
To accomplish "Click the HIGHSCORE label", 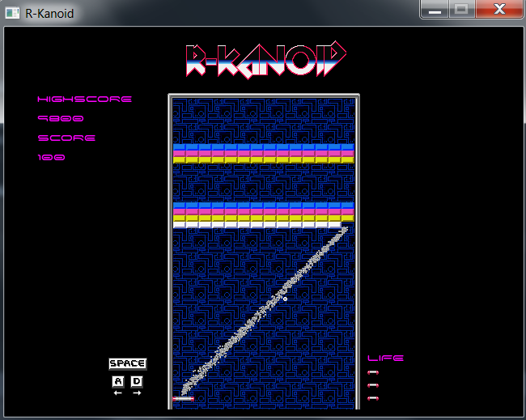I will pos(84,100).
